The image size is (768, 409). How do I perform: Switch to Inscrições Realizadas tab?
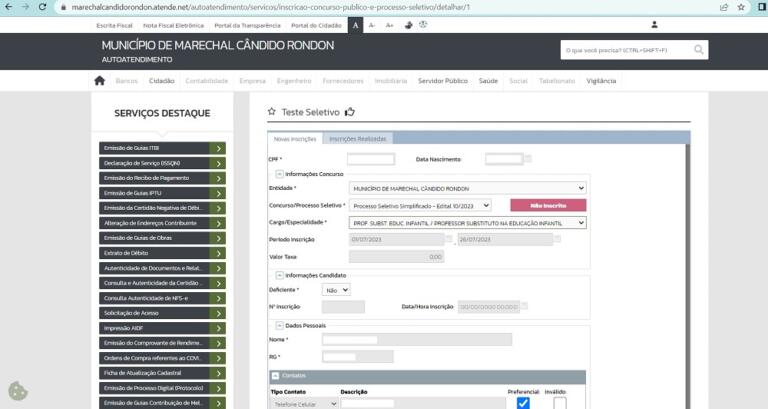point(358,138)
